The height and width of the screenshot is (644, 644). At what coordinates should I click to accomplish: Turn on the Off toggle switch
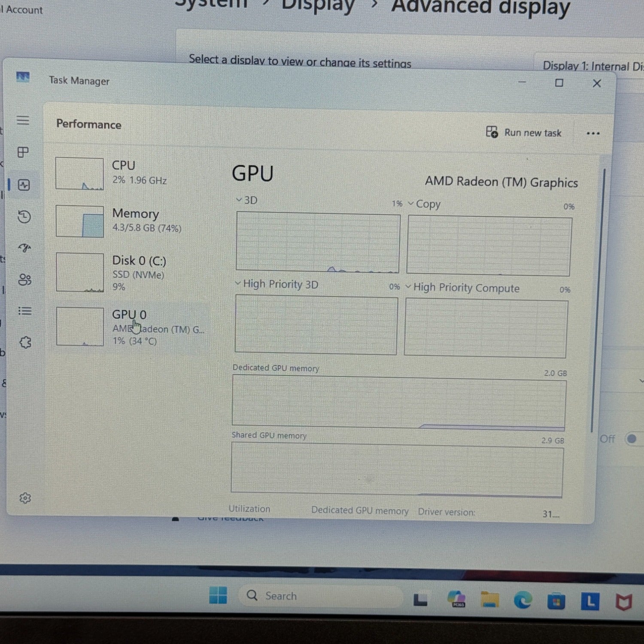point(631,439)
